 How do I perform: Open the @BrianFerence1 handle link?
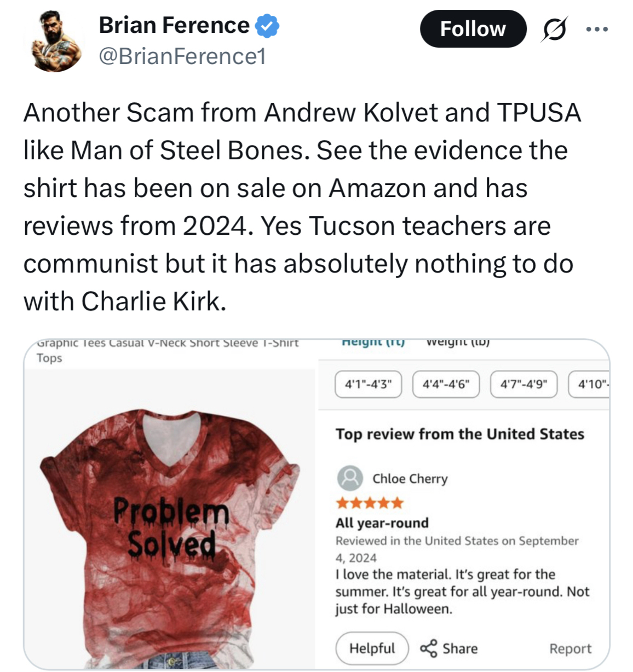(182, 56)
